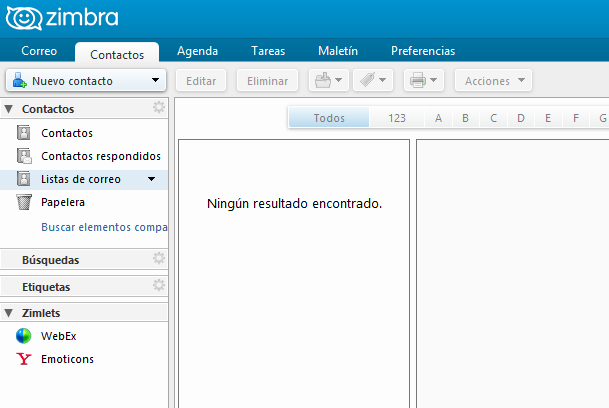Open the tag toolbar icon
The image size is (609, 408).
click(x=367, y=80)
